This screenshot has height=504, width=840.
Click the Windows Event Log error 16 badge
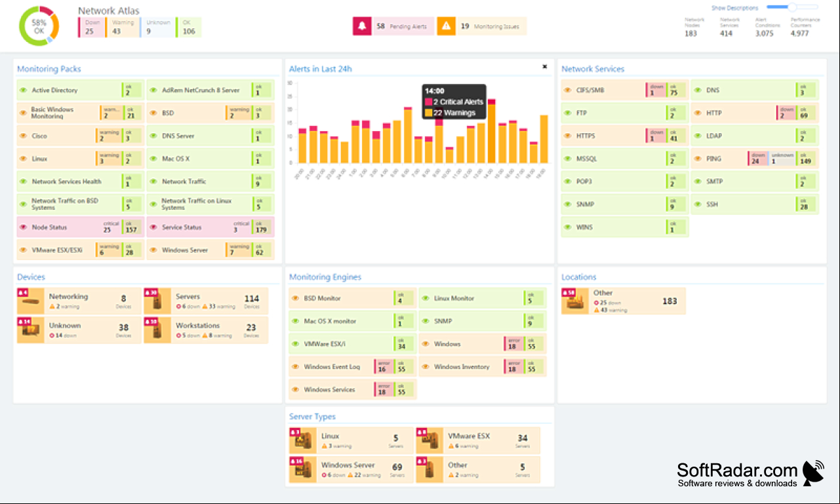coord(383,367)
